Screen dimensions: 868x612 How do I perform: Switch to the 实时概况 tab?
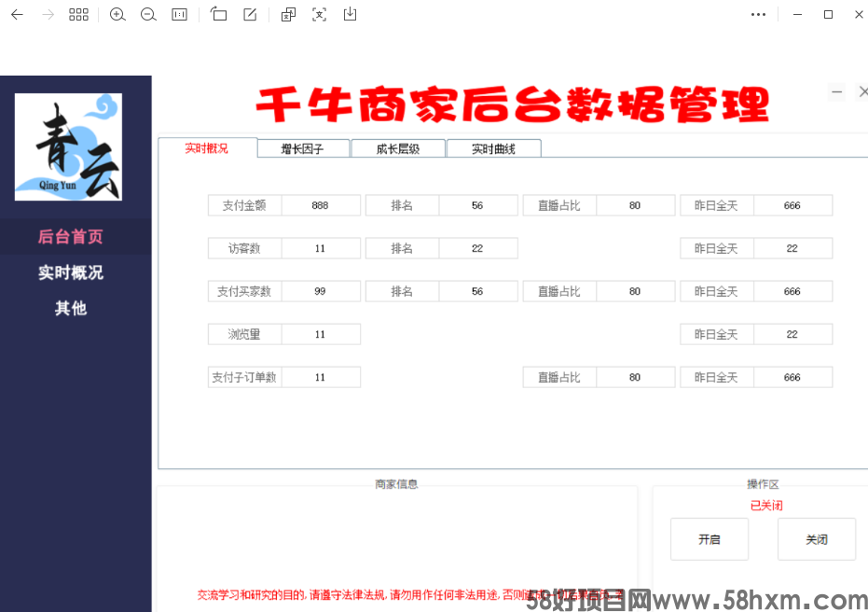[206, 148]
